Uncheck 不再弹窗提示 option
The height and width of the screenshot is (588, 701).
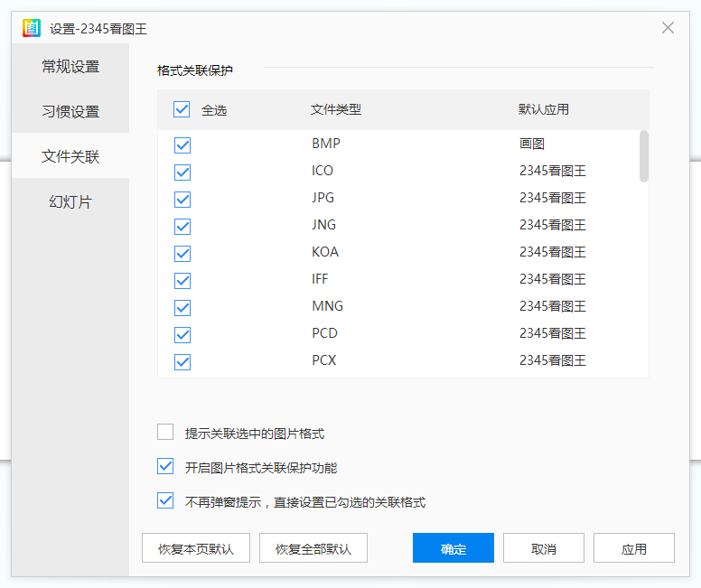pos(165,500)
